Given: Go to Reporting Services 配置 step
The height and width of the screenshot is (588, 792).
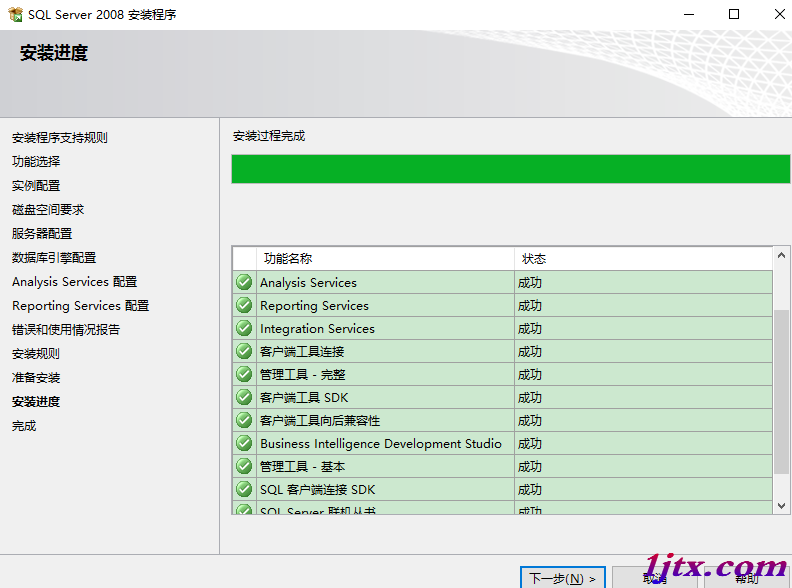Looking at the screenshot, I should (x=81, y=306).
